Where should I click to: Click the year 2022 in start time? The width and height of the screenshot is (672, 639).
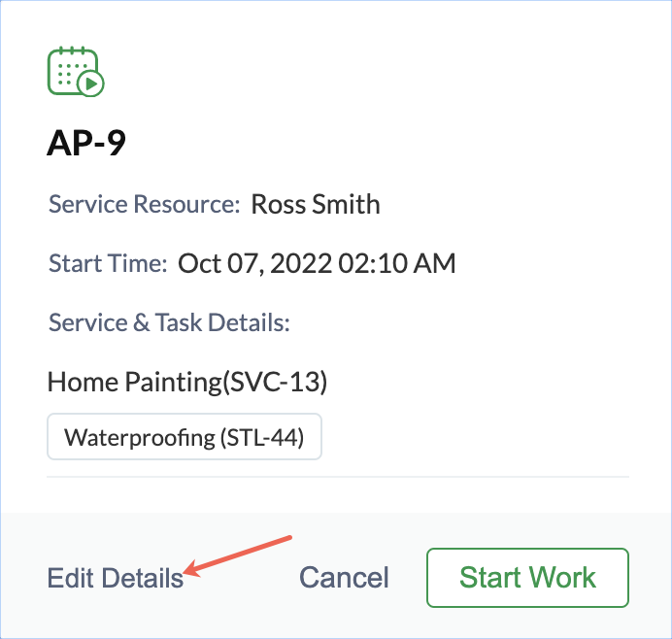click(x=304, y=263)
